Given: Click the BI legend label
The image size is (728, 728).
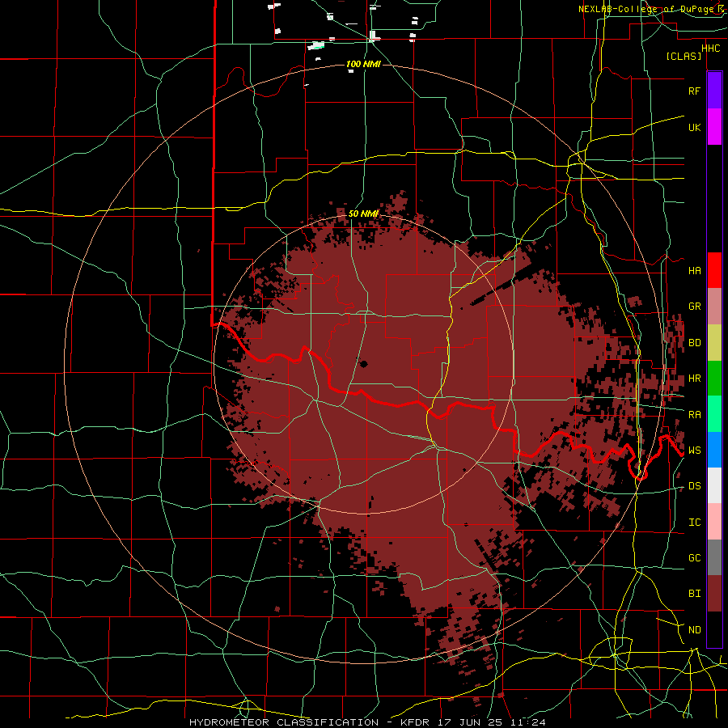Looking at the screenshot, I should pyautogui.click(x=694, y=594).
